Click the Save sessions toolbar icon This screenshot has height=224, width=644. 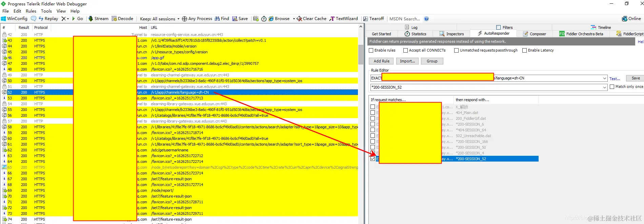pos(240,19)
